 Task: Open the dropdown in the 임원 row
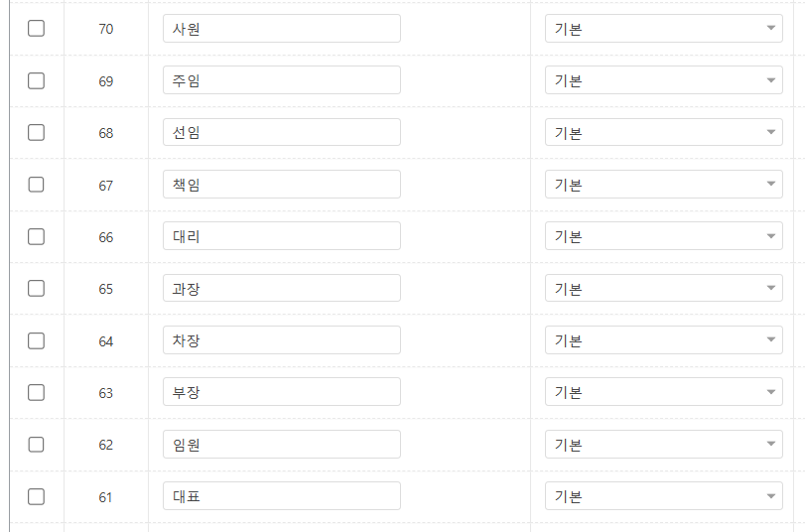(663, 445)
